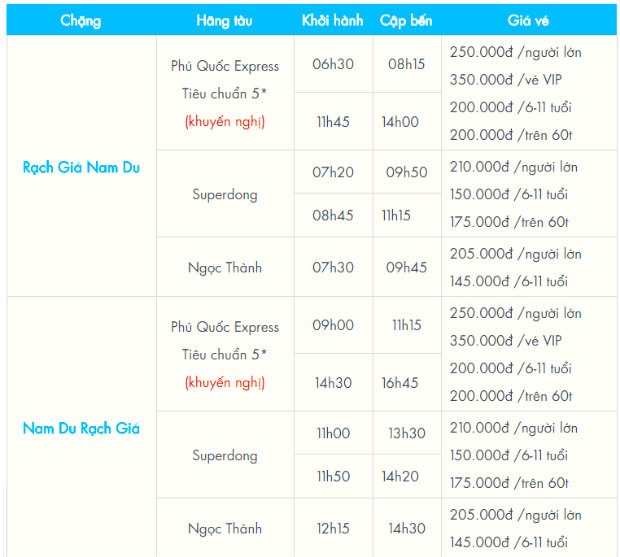Click the Giá vé column header
This screenshot has width=620, height=557.
tap(529, 20)
